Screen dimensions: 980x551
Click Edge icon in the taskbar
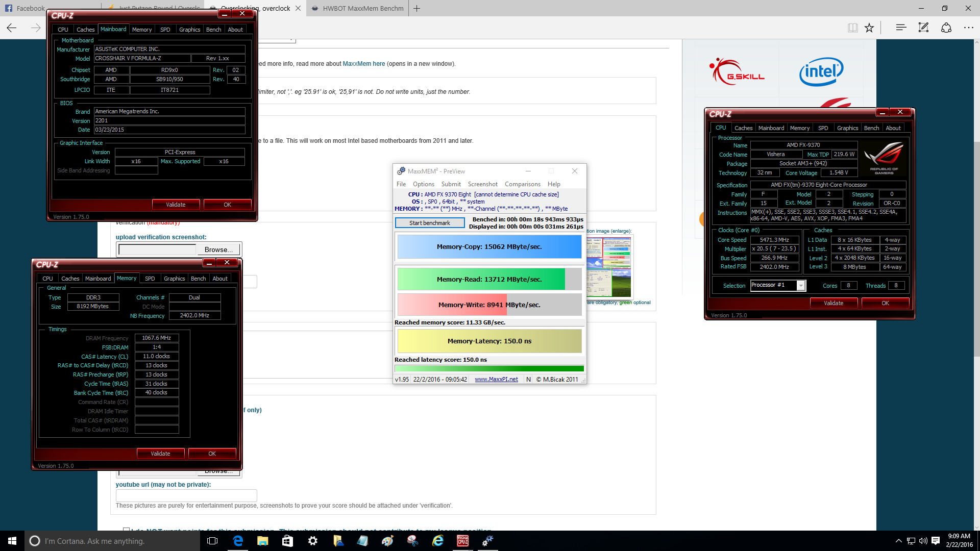pos(238,541)
